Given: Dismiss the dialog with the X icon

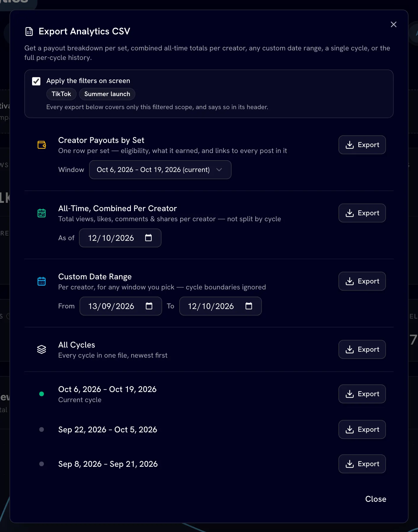Looking at the screenshot, I should [394, 25].
